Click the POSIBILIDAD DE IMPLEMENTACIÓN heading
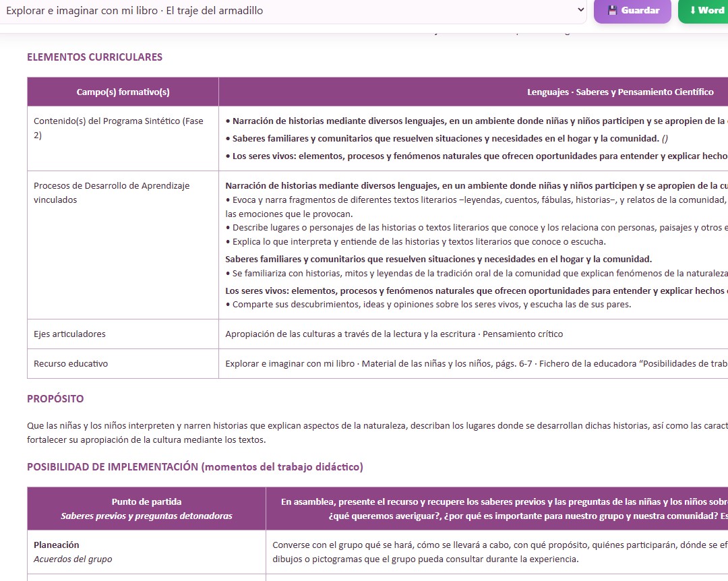Image resolution: width=728 pixels, height=581 pixels. point(195,467)
